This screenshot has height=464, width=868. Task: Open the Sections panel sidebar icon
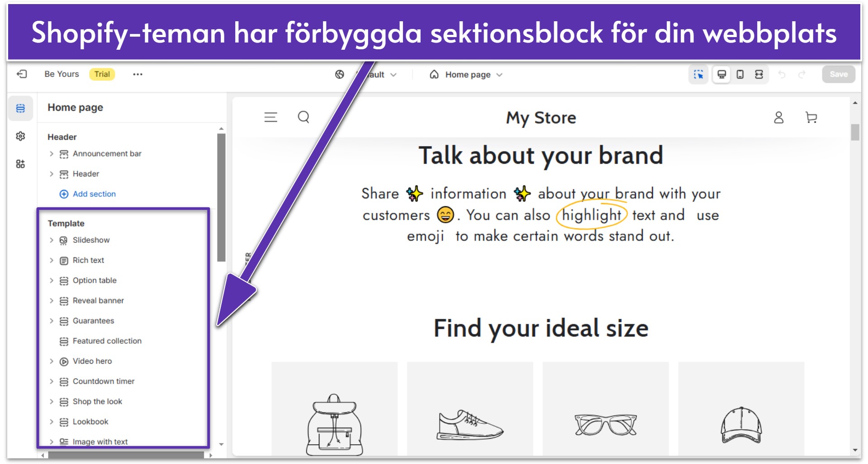(x=20, y=109)
